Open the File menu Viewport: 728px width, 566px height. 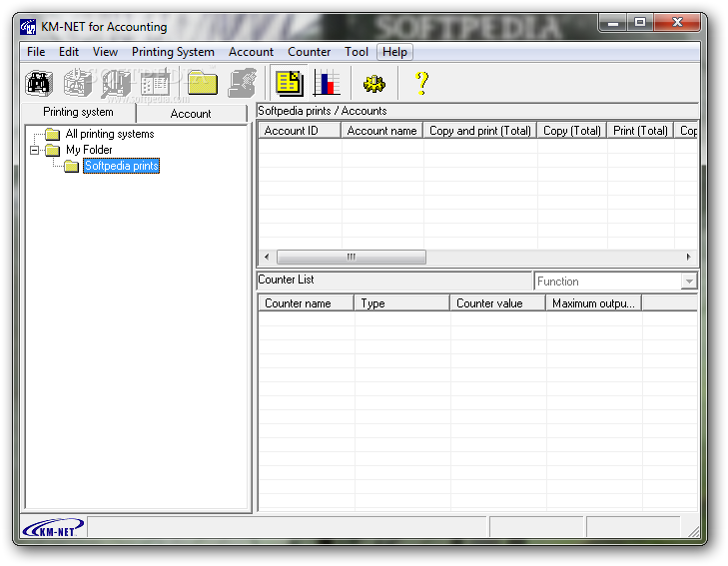(x=36, y=52)
